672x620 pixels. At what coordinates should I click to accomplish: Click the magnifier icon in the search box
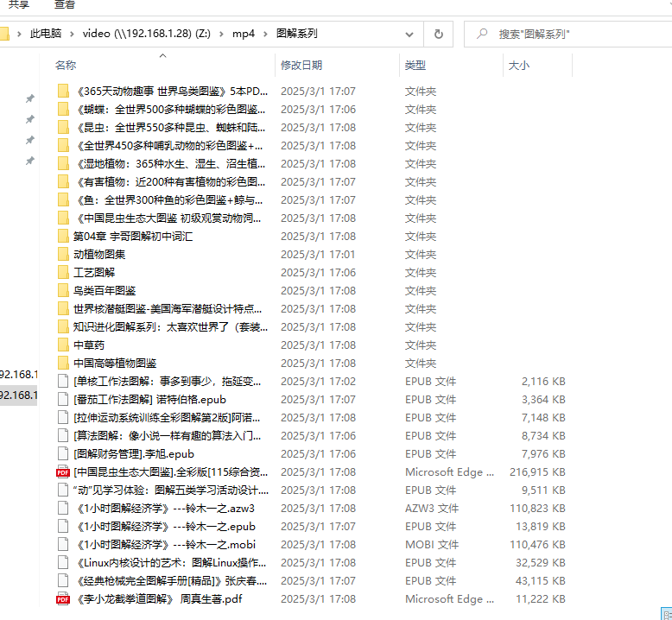coord(480,34)
